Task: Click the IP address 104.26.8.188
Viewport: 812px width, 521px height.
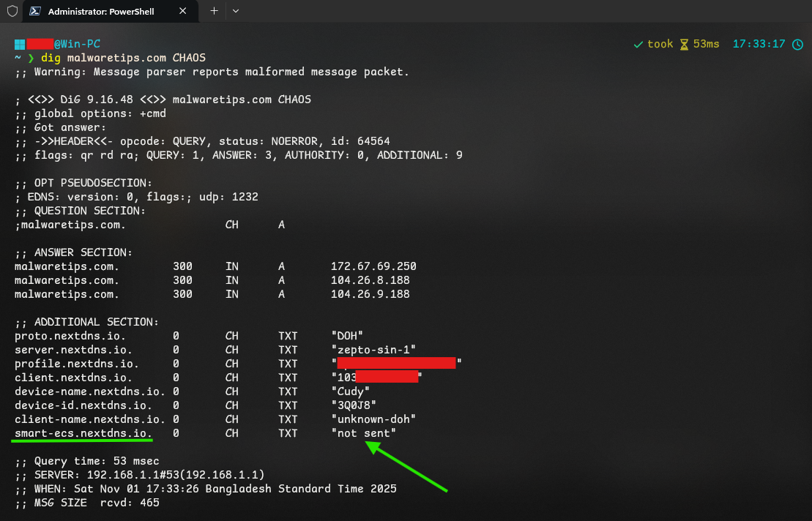Action: point(370,280)
